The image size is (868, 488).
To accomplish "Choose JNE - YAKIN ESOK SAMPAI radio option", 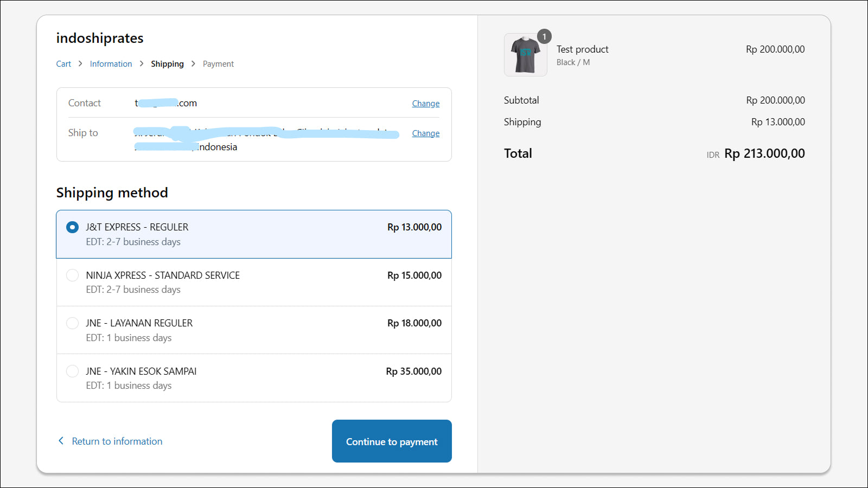I will pos(72,371).
